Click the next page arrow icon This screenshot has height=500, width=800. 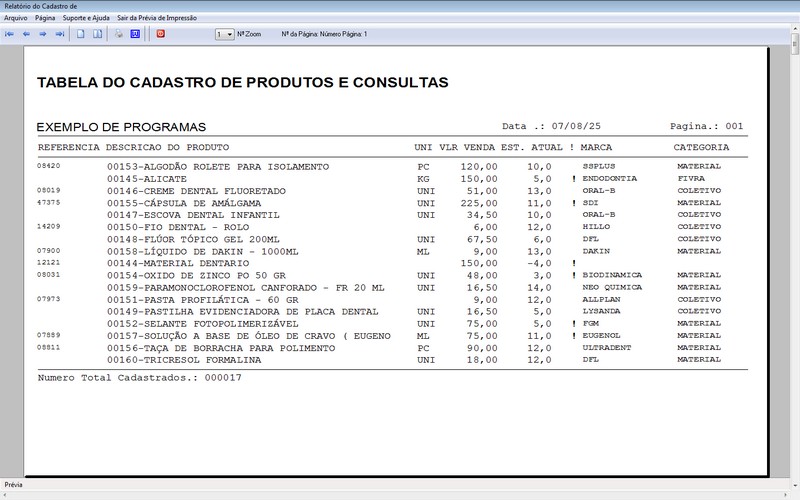pyautogui.click(x=43, y=34)
